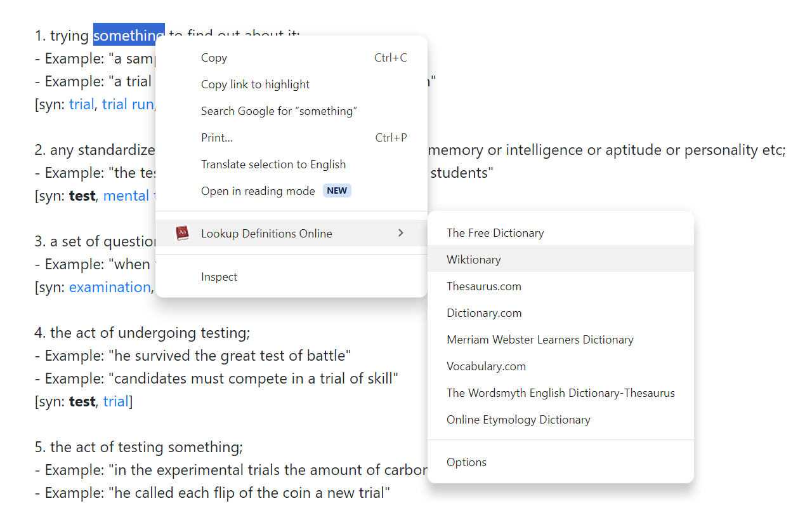Open the extension Options
The height and width of the screenshot is (508, 812).
pos(466,462)
